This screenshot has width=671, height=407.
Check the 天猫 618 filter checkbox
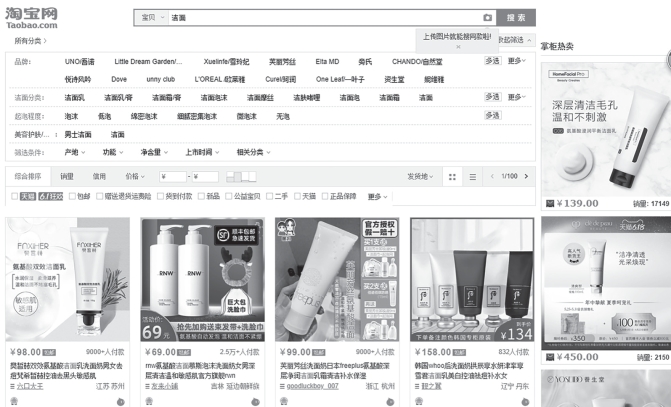click(15, 196)
